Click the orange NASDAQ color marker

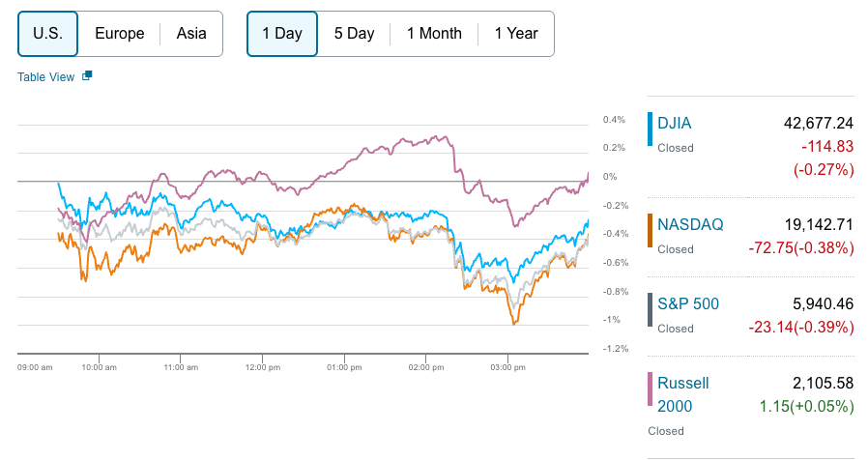point(651,231)
